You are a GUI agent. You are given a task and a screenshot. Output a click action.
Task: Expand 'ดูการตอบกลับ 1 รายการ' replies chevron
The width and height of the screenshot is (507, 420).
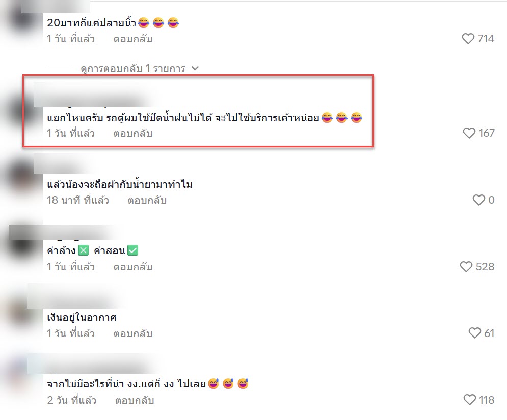click(195, 69)
